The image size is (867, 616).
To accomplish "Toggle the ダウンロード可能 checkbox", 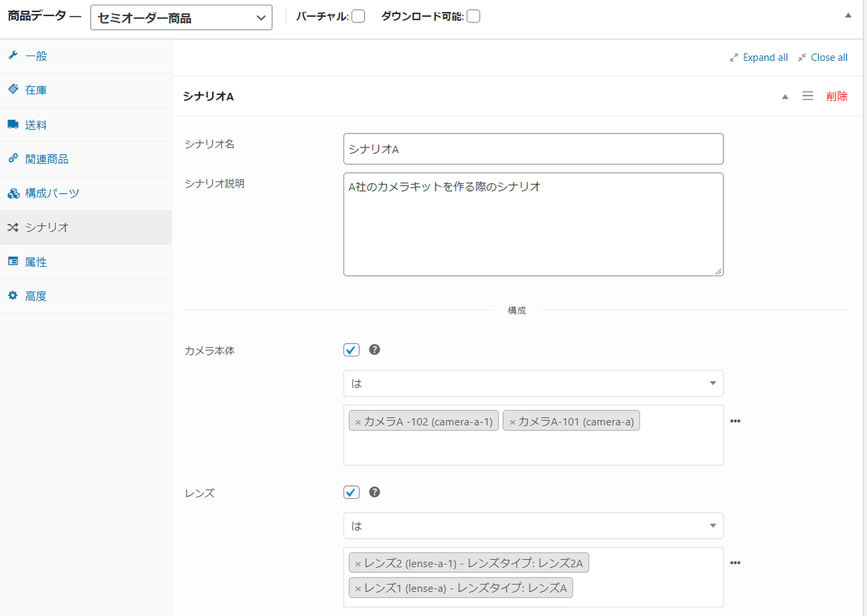I will tap(473, 17).
